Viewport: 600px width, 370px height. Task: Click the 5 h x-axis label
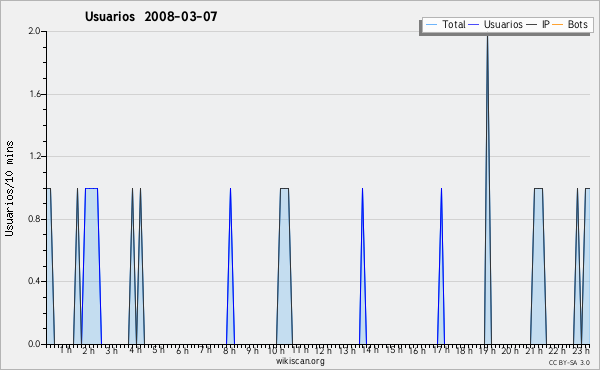(x=158, y=350)
